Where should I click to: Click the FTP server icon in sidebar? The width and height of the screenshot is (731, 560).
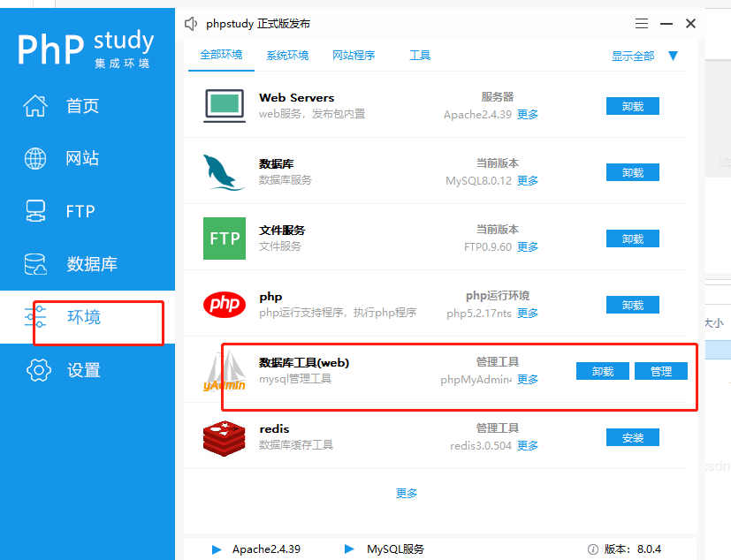(35, 211)
